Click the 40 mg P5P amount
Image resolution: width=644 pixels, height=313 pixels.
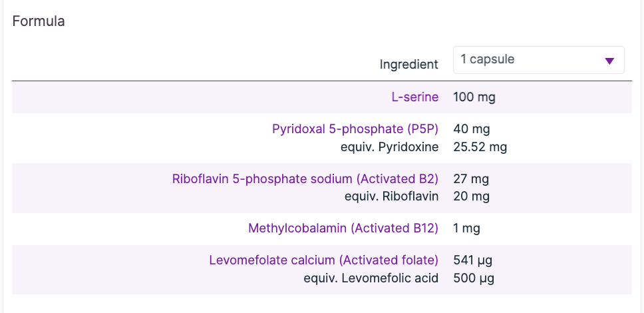click(471, 129)
